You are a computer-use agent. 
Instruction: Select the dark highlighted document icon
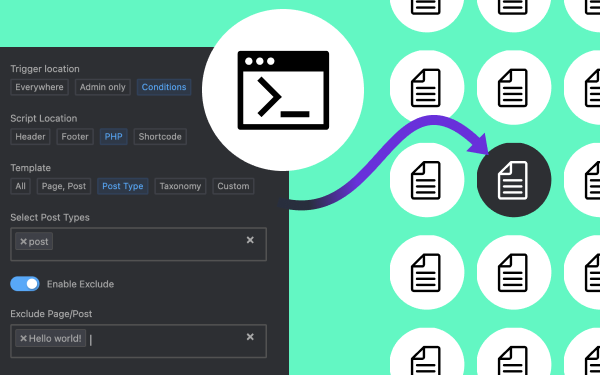point(514,180)
